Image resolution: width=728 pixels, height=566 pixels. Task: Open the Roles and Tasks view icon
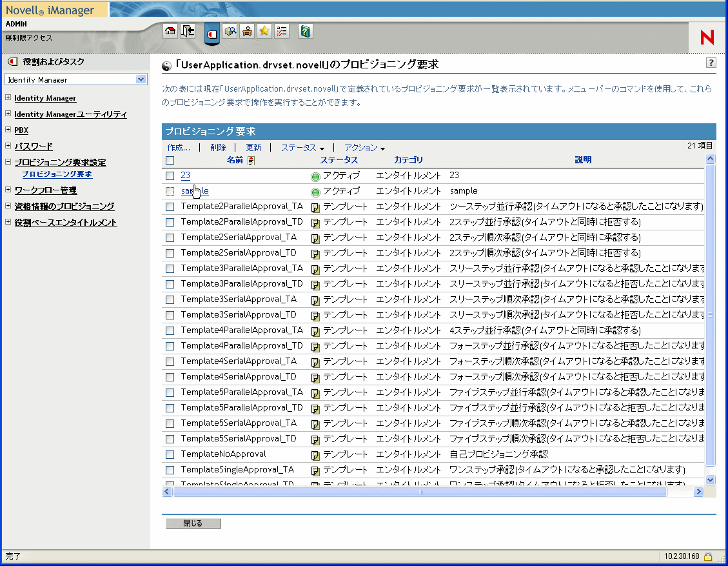pos(212,34)
